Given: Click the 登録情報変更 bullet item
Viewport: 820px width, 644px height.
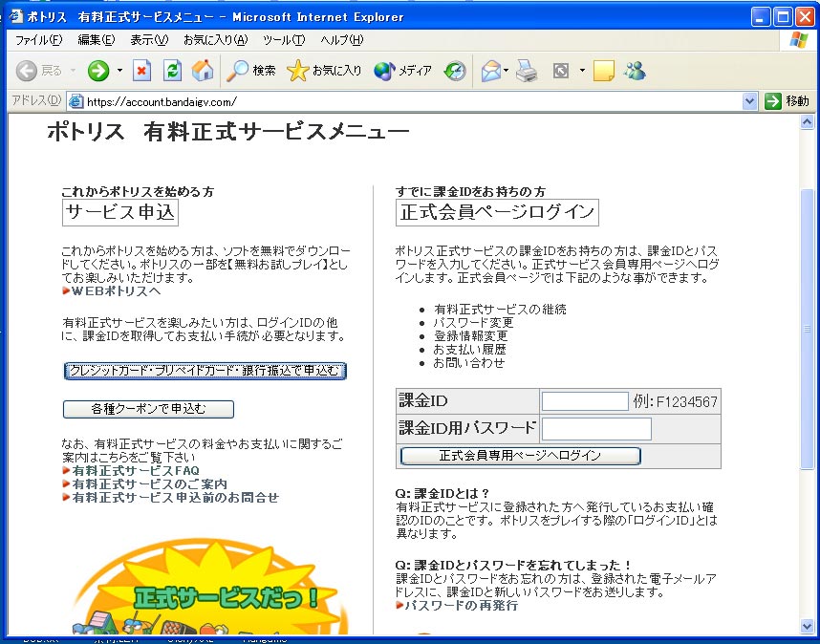Looking at the screenshot, I should (470, 335).
